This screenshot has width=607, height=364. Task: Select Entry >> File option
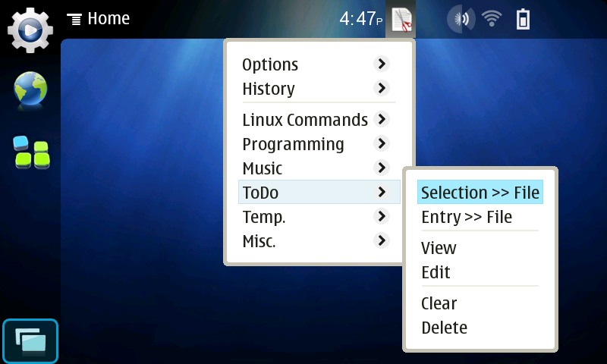click(x=467, y=217)
